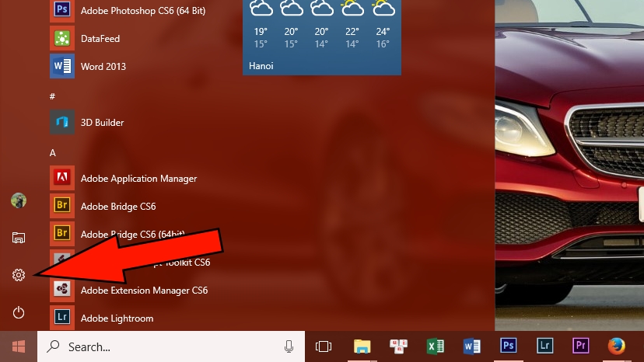Viewport: 644px width, 362px height.
Task: Launch Premiere Pro from the taskbar
Action: [x=581, y=346]
